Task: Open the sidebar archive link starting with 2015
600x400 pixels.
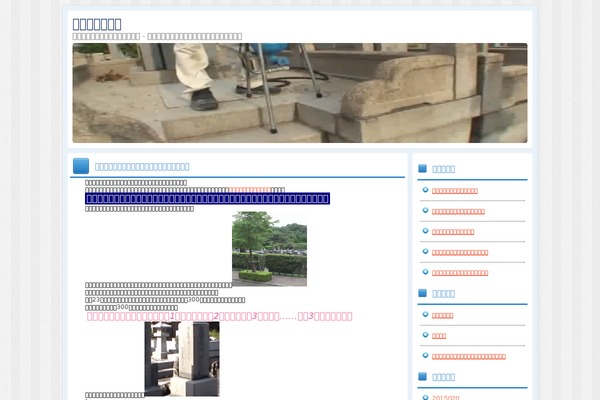Action: click(x=446, y=398)
